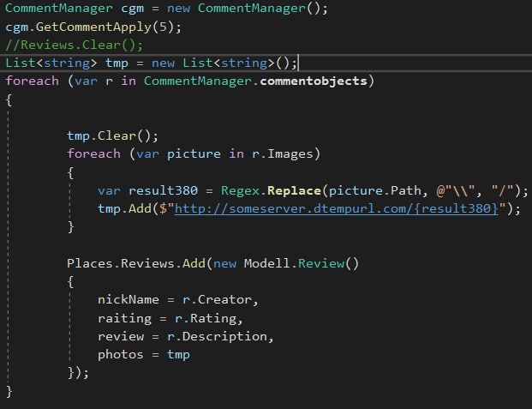The image size is (532, 409).
Task: Click Places.Reviews.Add call
Action: pyautogui.click(x=136, y=263)
